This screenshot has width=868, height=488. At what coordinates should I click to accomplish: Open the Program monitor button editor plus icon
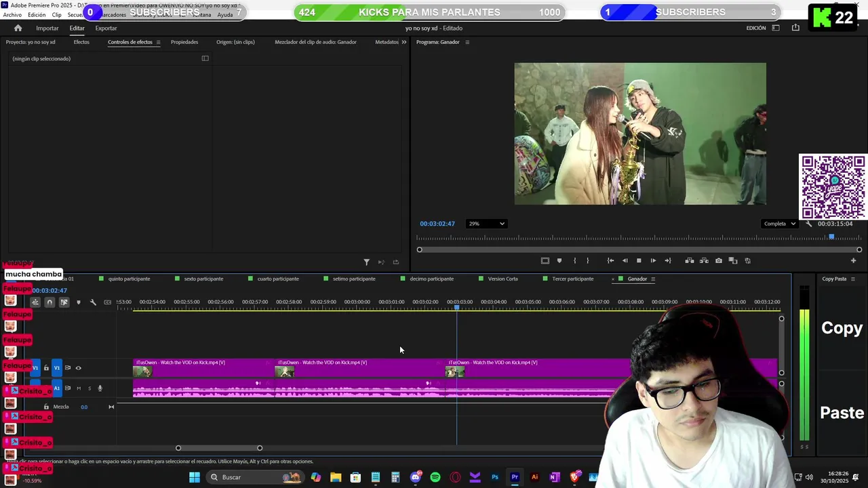click(x=853, y=260)
